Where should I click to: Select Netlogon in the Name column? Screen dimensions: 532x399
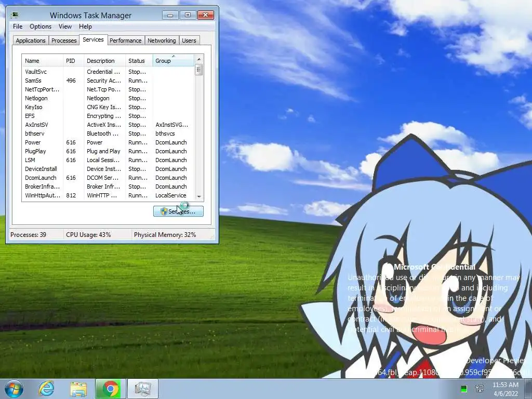[36, 98]
